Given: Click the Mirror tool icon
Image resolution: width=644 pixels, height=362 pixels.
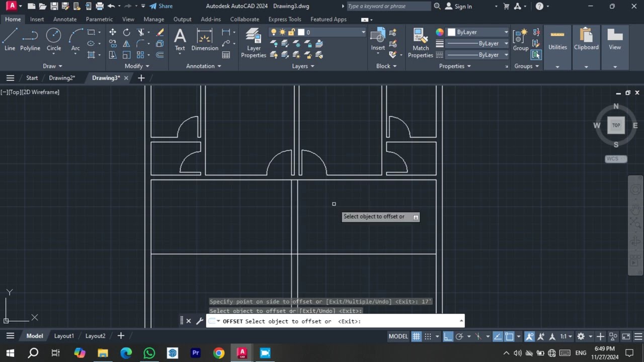Looking at the screenshot, I should 126,44.
